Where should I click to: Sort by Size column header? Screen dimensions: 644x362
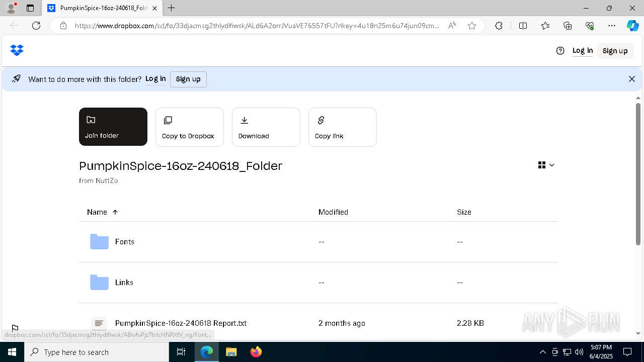(464, 212)
